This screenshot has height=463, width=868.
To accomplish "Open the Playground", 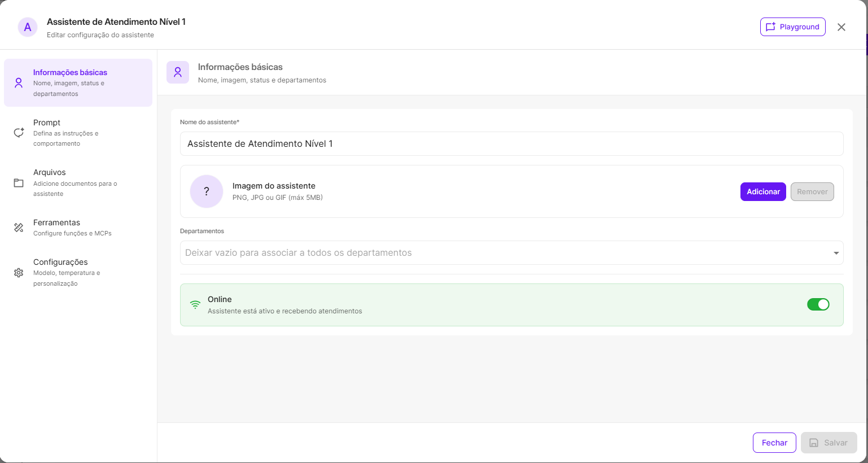I will tap(792, 27).
